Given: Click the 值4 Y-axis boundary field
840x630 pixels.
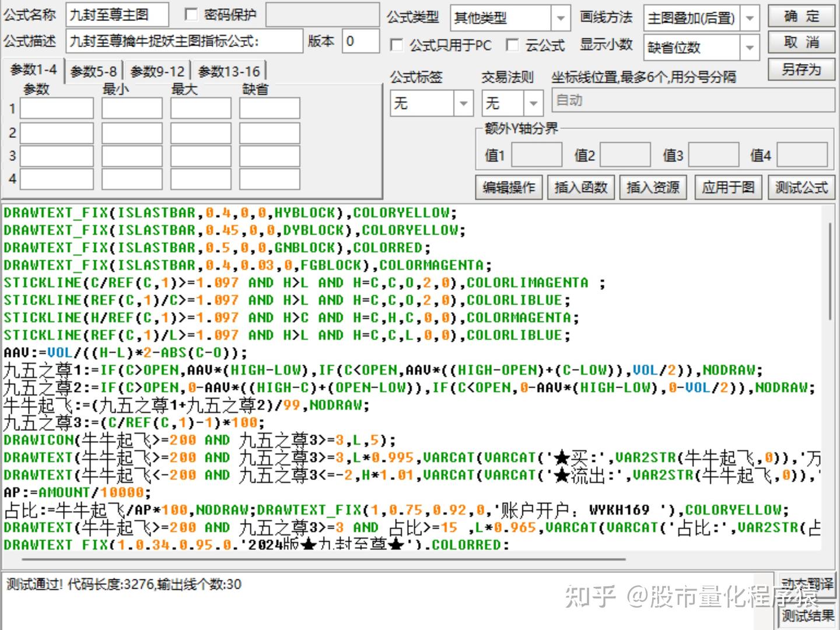Looking at the screenshot, I should [x=802, y=155].
